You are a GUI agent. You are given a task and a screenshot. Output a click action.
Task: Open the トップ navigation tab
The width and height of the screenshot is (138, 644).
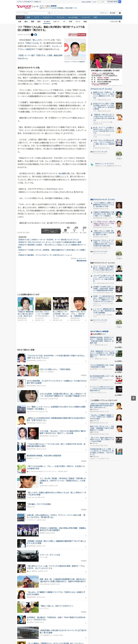[x=20, y=17]
